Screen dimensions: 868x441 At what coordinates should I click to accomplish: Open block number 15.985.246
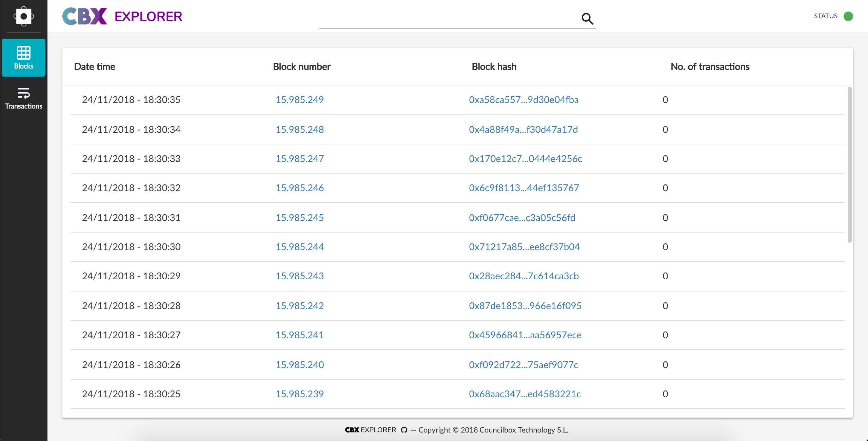coord(299,188)
